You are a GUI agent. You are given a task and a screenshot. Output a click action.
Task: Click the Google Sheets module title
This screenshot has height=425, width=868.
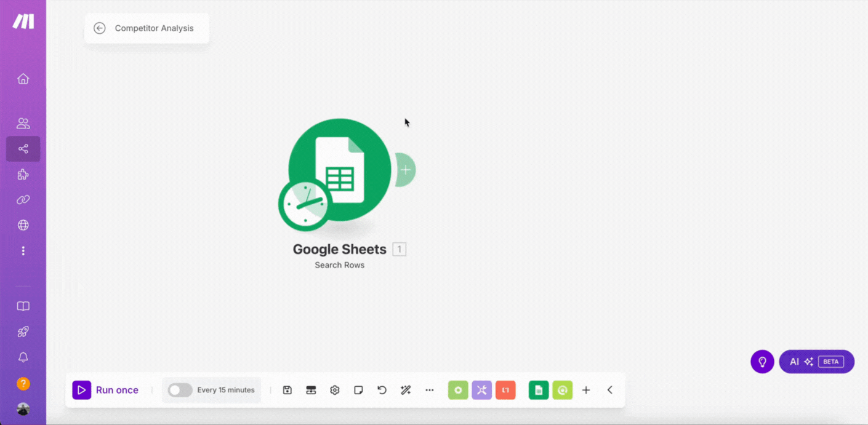tap(340, 249)
